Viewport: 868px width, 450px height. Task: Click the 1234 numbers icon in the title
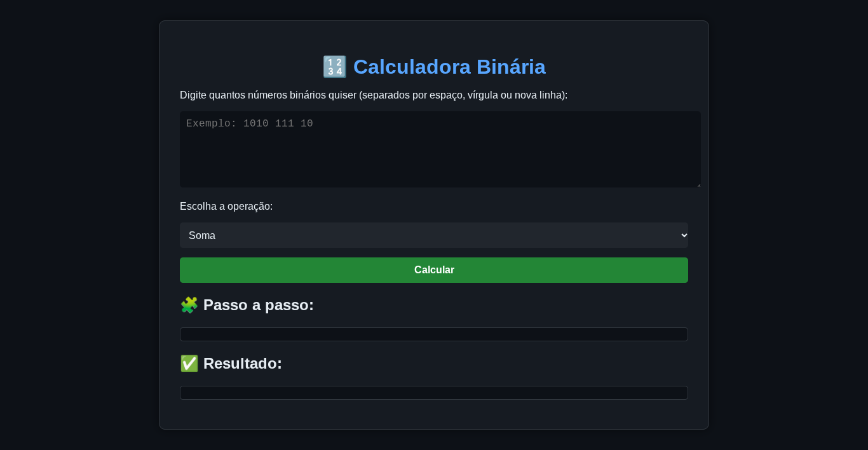pyautogui.click(x=334, y=67)
